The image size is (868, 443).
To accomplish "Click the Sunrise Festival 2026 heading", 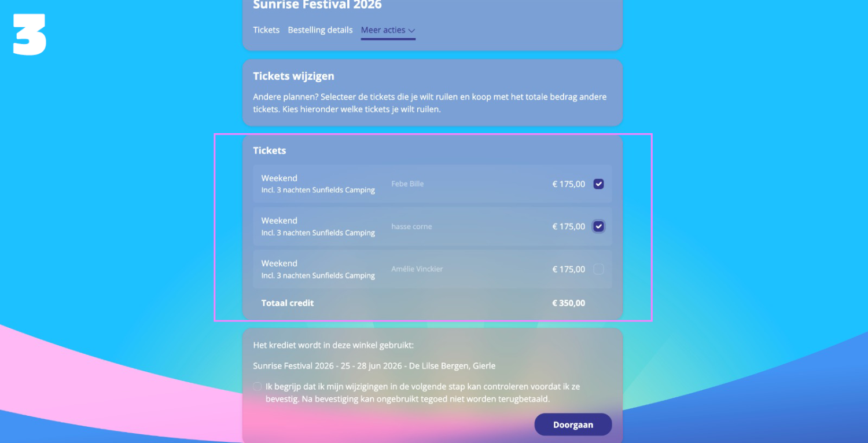I will pyautogui.click(x=317, y=5).
